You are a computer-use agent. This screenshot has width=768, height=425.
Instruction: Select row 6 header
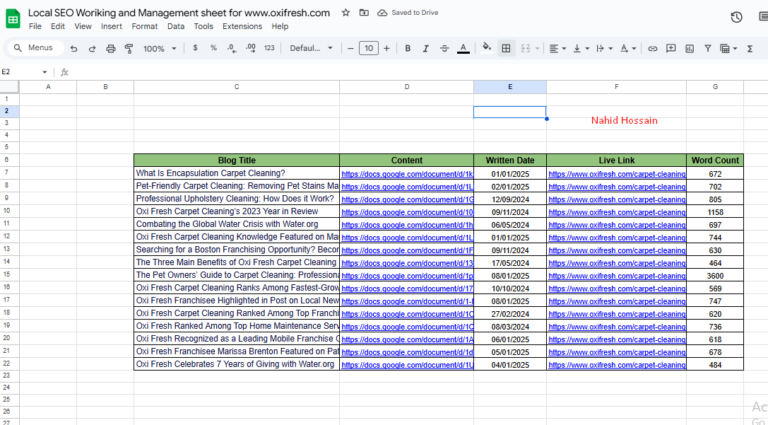(x=7, y=160)
